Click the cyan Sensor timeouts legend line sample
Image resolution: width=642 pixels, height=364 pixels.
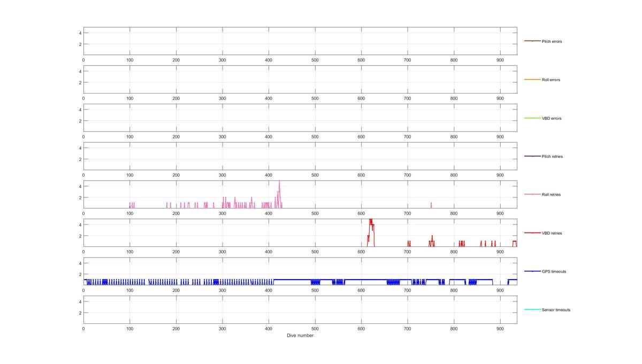[532, 310]
